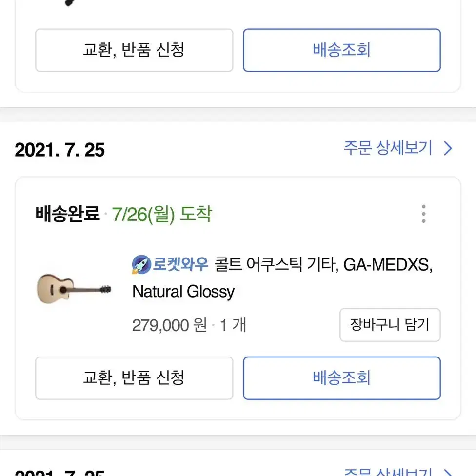Tap the 배송완료 delivery status label

(x=67, y=214)
